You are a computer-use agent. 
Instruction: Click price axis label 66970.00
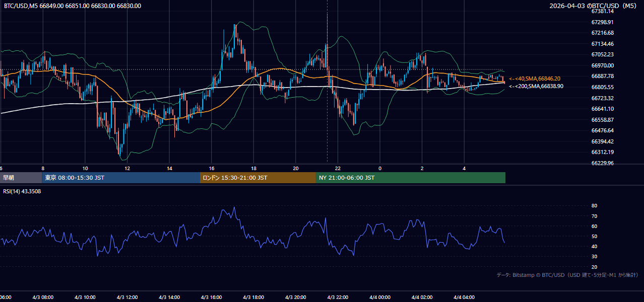602,65
